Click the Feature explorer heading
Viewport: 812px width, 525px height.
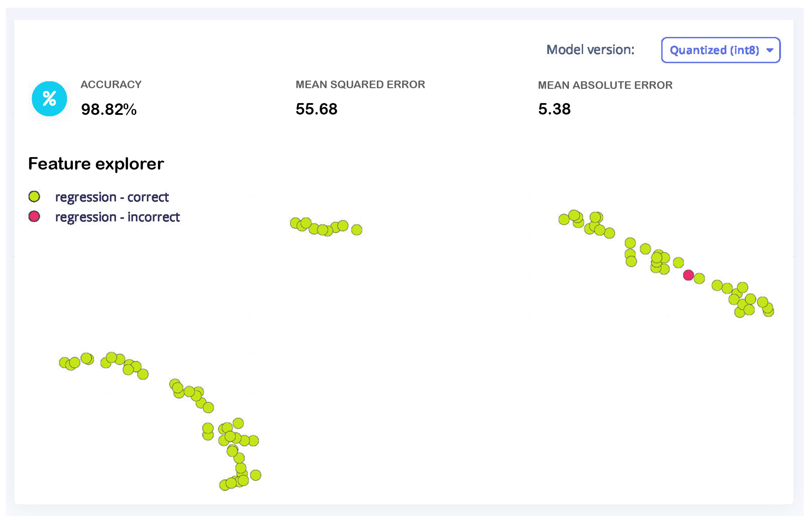tap(96, 164)
